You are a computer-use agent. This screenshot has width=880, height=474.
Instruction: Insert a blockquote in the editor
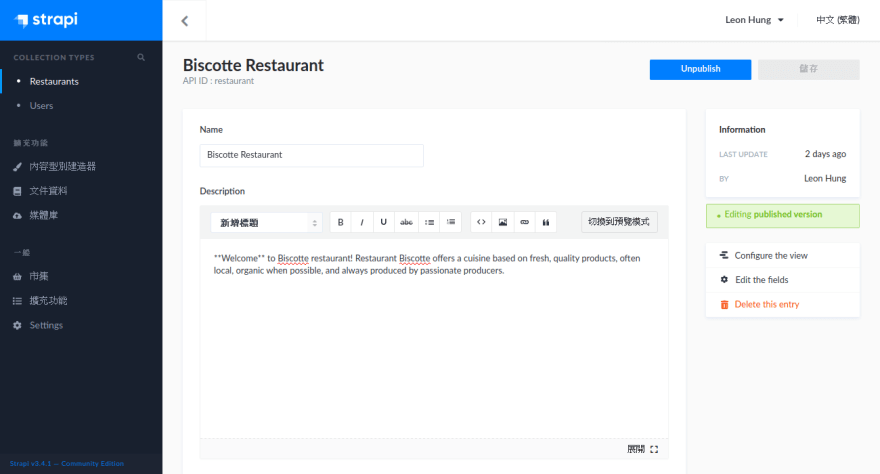546,222
